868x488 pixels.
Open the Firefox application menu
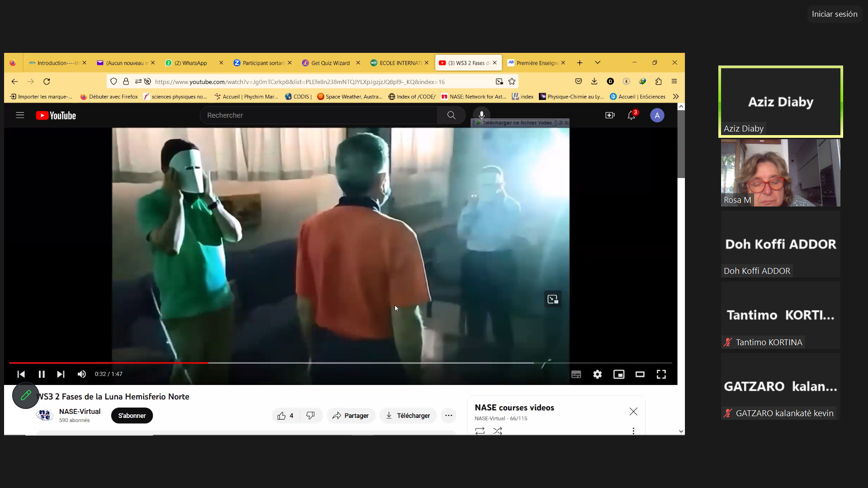[x=674, y=81]
